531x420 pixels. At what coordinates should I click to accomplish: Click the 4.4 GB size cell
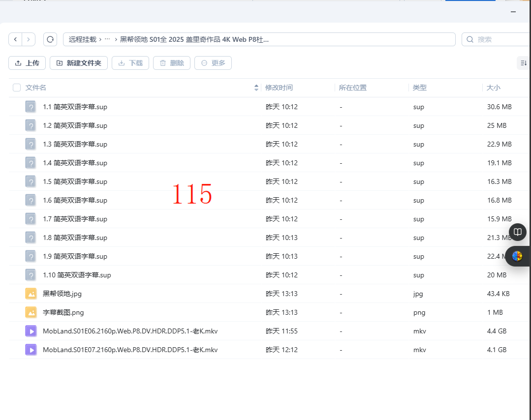(x=497, y=331)
